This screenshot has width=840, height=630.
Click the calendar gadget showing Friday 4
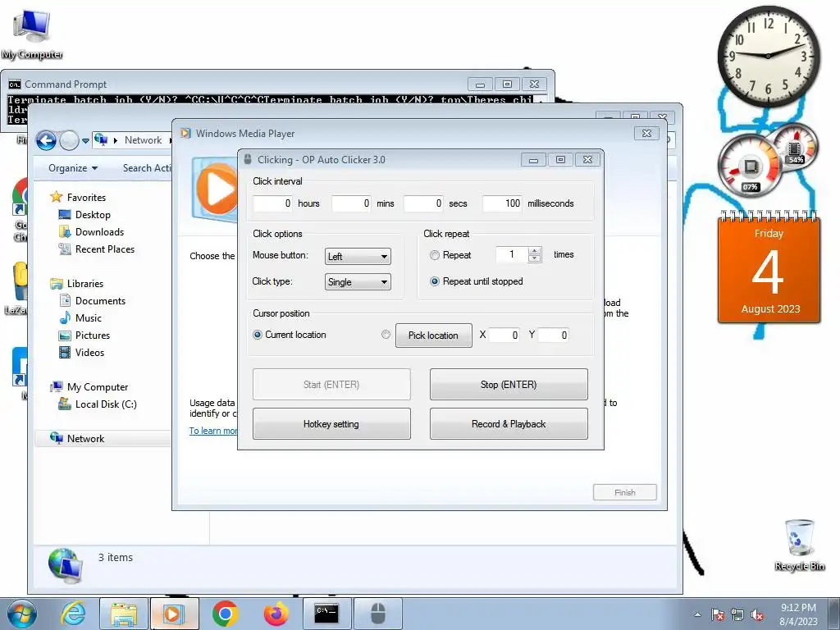[769, 268]
